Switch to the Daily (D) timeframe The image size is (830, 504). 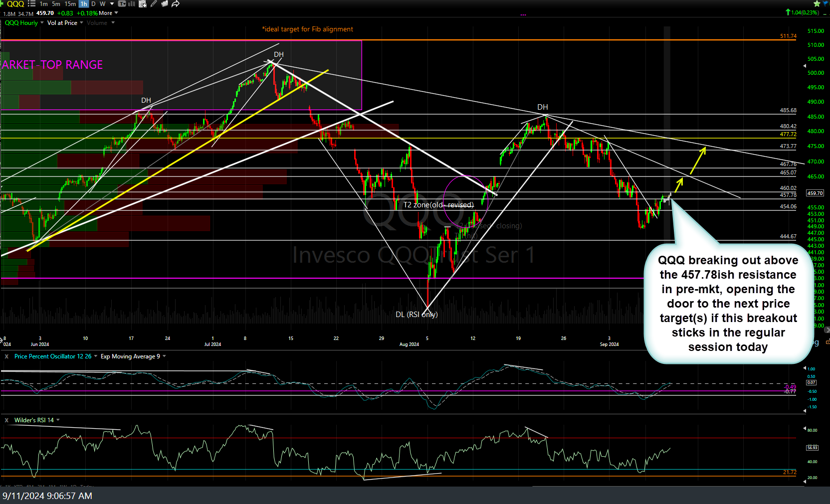coord(93,4)
